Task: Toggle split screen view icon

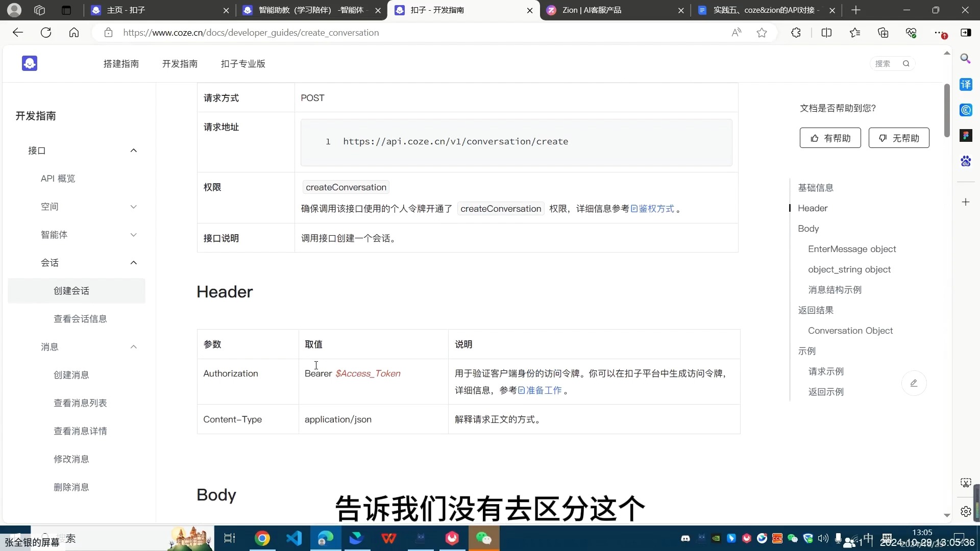Action: pos(826,33)
